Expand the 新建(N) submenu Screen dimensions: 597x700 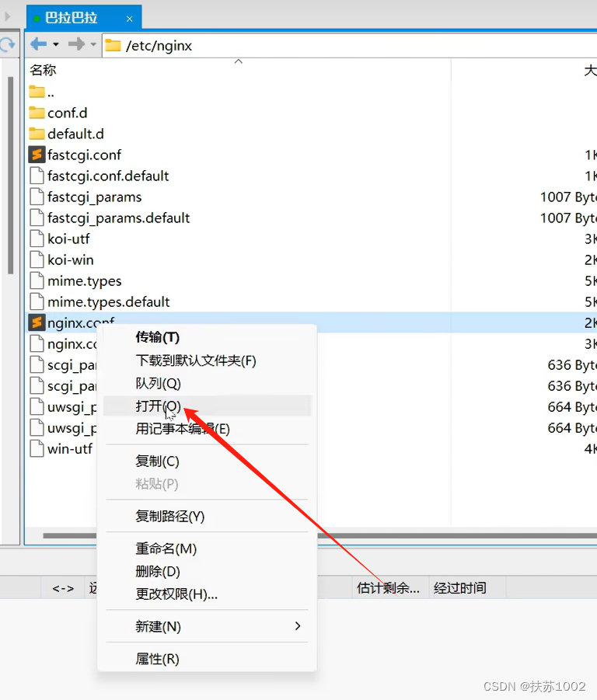[x=208, y=626]
